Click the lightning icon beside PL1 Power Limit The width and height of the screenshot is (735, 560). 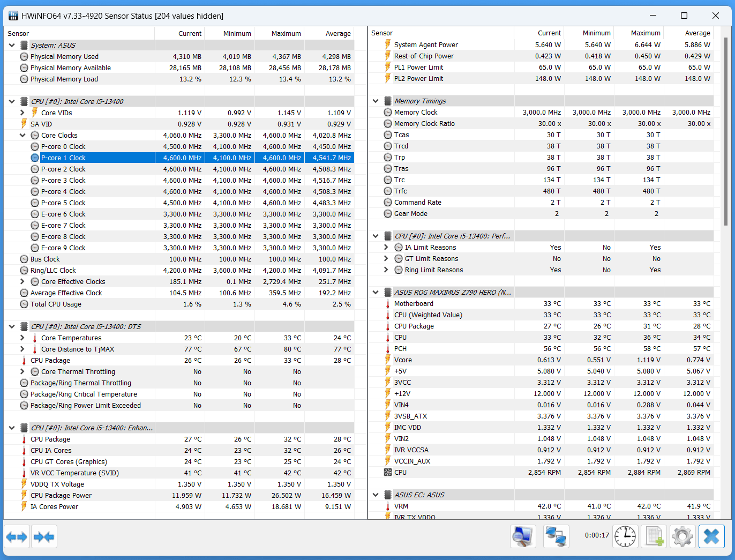[388, 67]
